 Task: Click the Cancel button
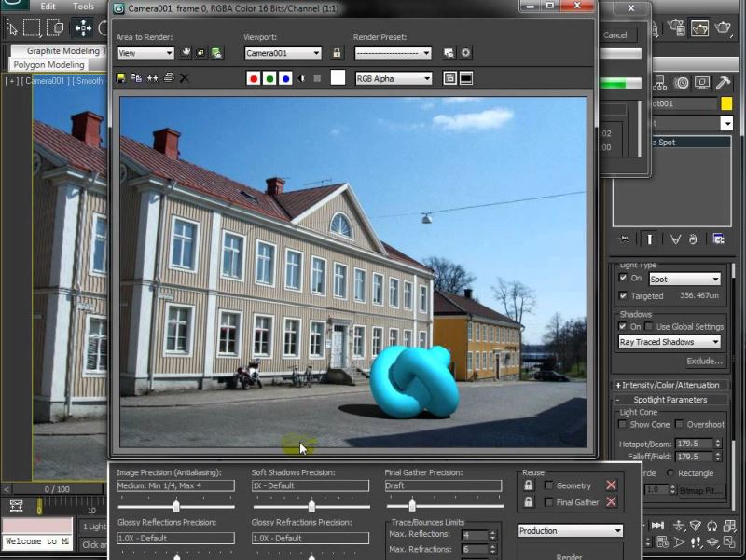click(615, 34)
